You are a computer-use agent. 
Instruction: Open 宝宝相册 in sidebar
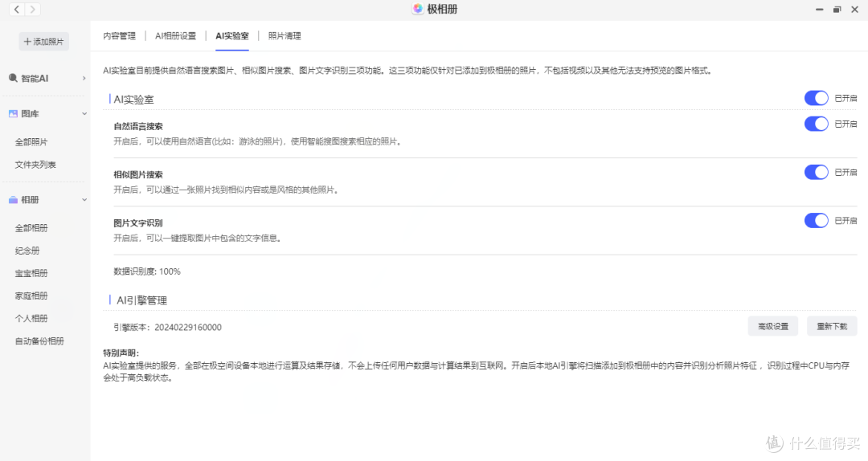pos(31,273)
